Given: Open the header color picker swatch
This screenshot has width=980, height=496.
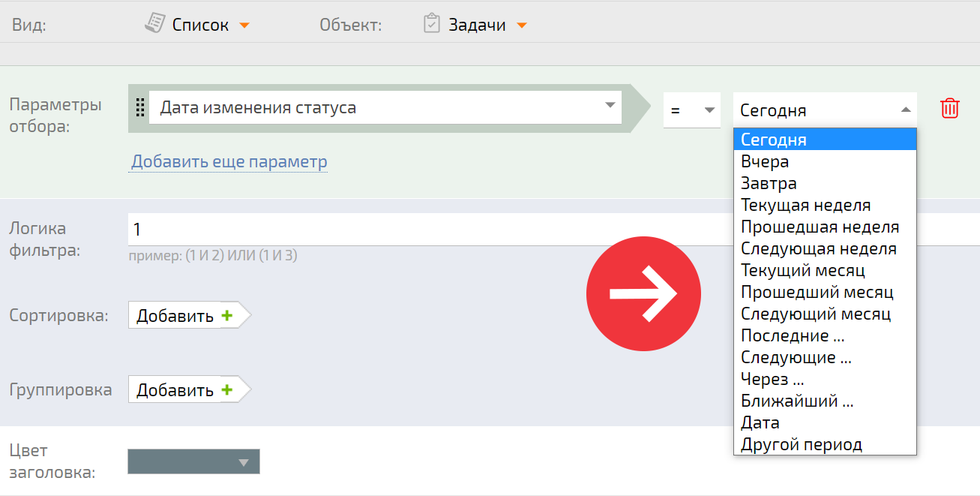Looking at the screenshot, I should [x=193, y=461].
